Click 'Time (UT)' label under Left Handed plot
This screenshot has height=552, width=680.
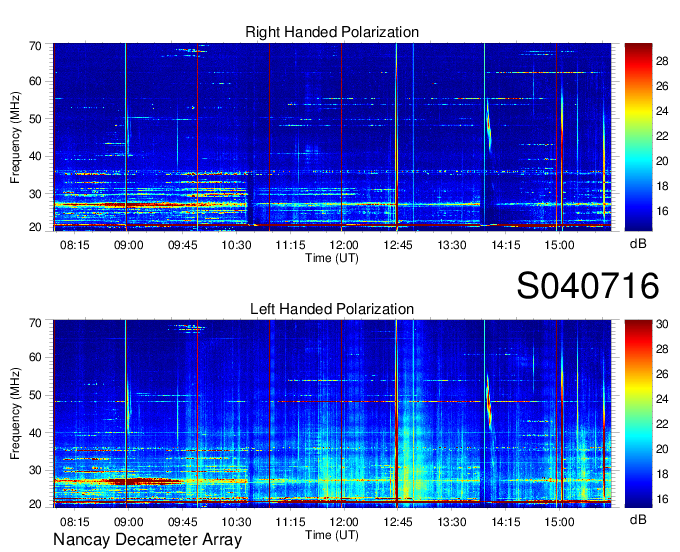[x=332, y=535]
